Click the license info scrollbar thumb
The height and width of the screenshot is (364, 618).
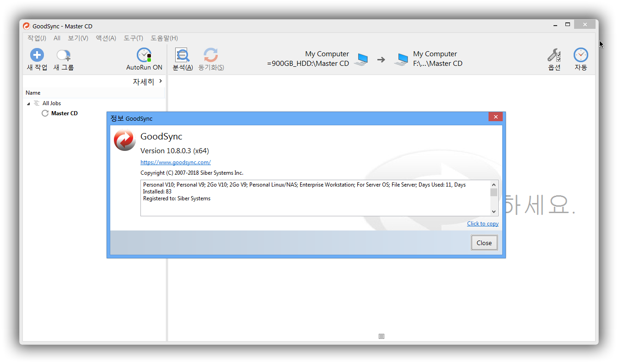pyautogui.click(x=494, y=192)
